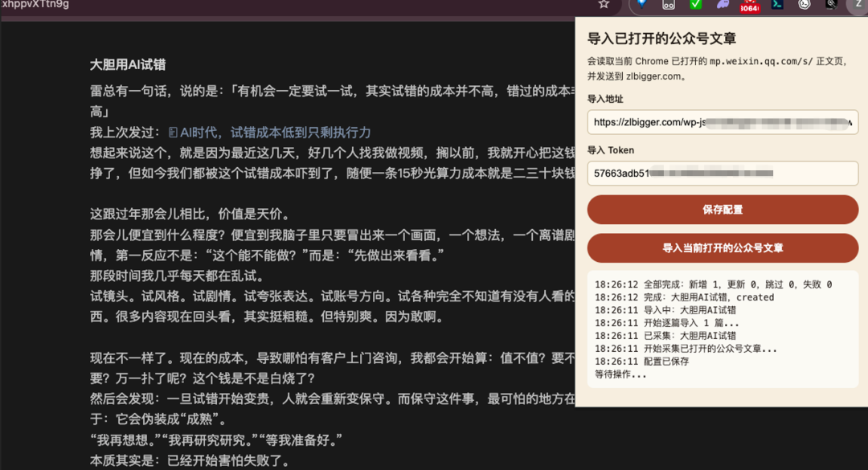Viewport: 868px width, 470px height.
Task: Click log line 已采集：大胆用AI试错
Action: point(665,336)
